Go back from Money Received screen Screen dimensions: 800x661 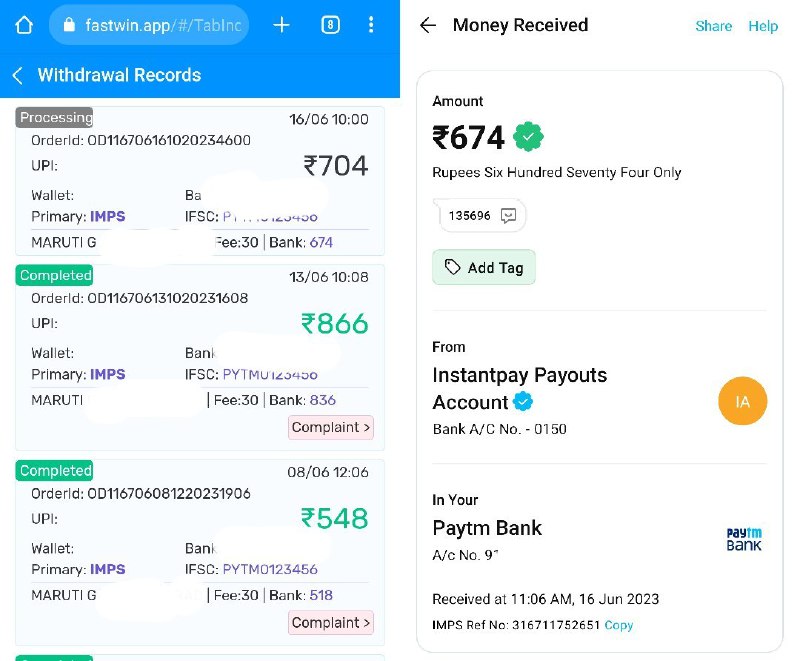(x=428, y=25)
